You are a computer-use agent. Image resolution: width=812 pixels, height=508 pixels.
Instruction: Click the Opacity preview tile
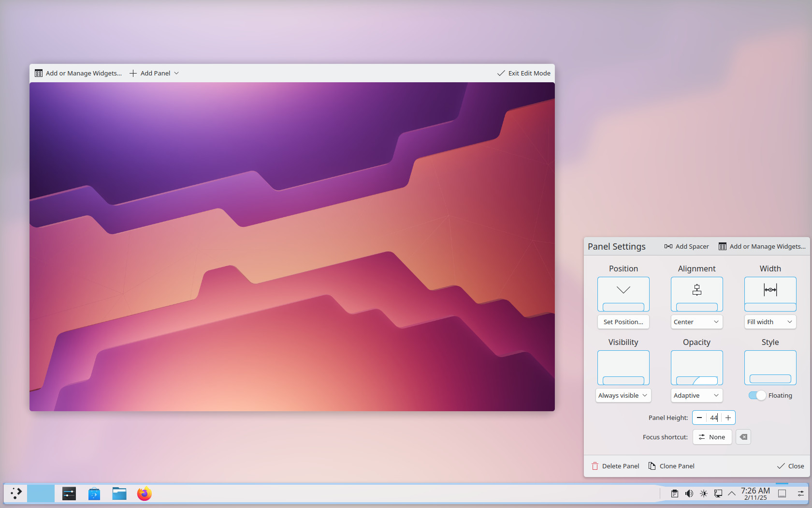[x=697, y=368]
